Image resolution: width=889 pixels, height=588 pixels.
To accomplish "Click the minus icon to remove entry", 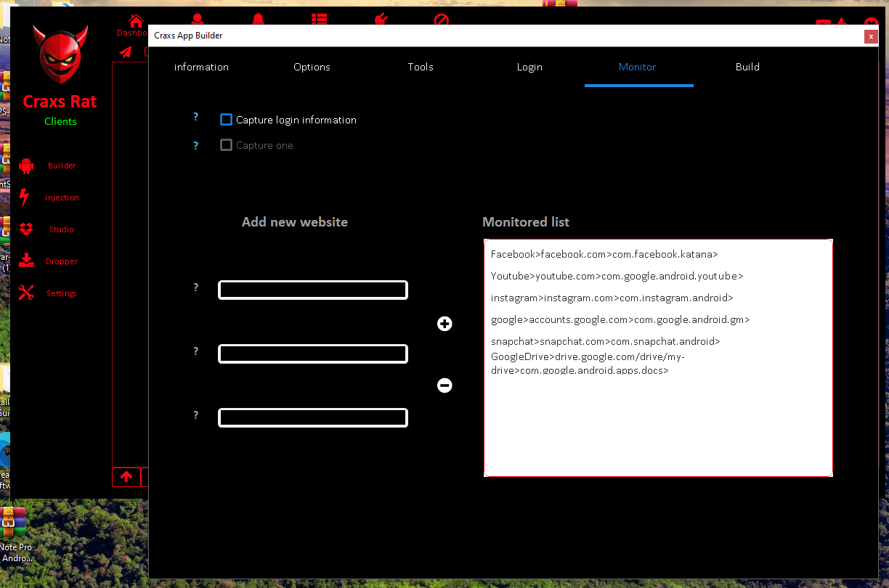I will 444,385.
